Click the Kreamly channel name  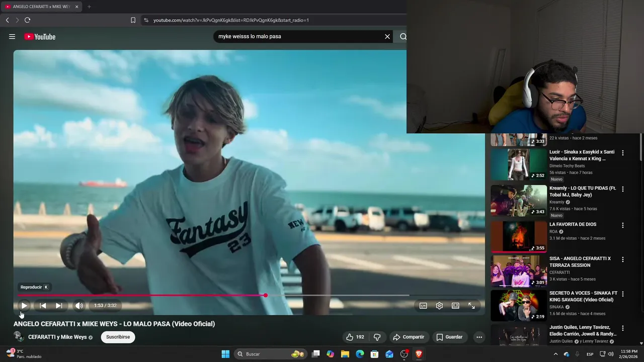pyautogui.click(x=557, y=202)
